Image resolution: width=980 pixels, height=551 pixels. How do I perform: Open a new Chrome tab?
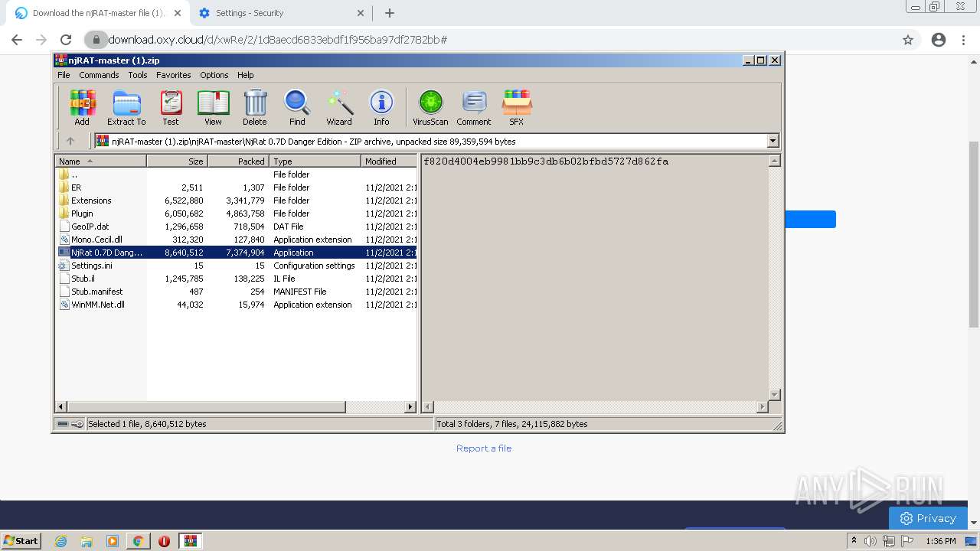tap(390, 13)
